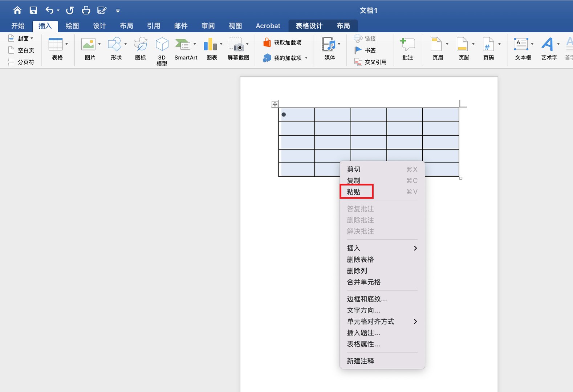Select 合并单元格 from context menu

click(382, 282)
